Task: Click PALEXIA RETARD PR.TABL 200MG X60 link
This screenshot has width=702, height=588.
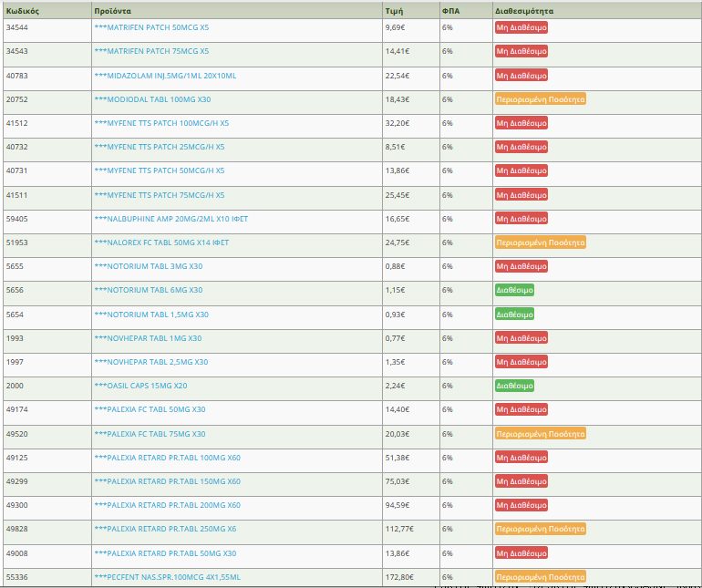Action: [x=167, y=505]
